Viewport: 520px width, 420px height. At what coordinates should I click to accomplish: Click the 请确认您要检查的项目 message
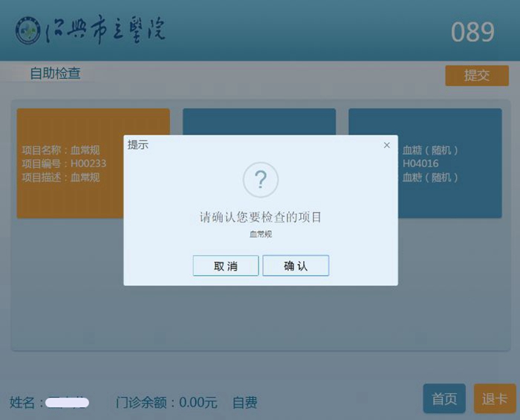[x=260, y=217]
